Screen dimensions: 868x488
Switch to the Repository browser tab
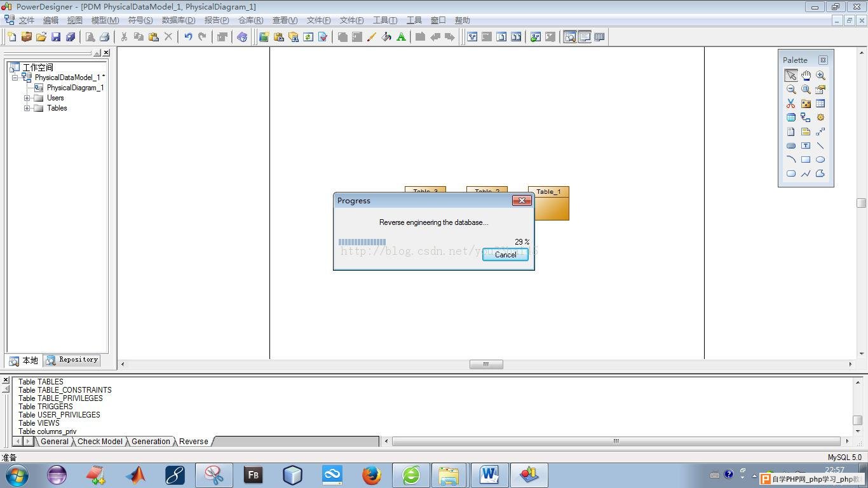coord(72,360)
